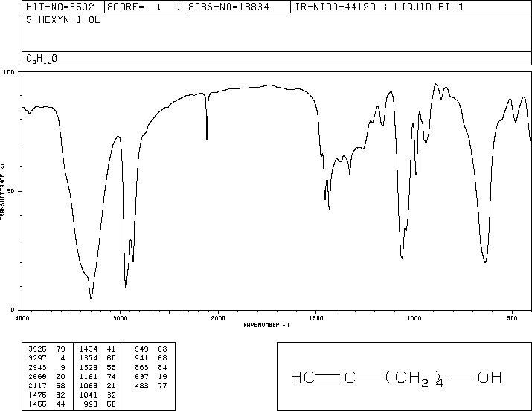The width and height of the screenshot is (532, 411).
Task: Click peak table entry 1041
Action: [89, 395]
